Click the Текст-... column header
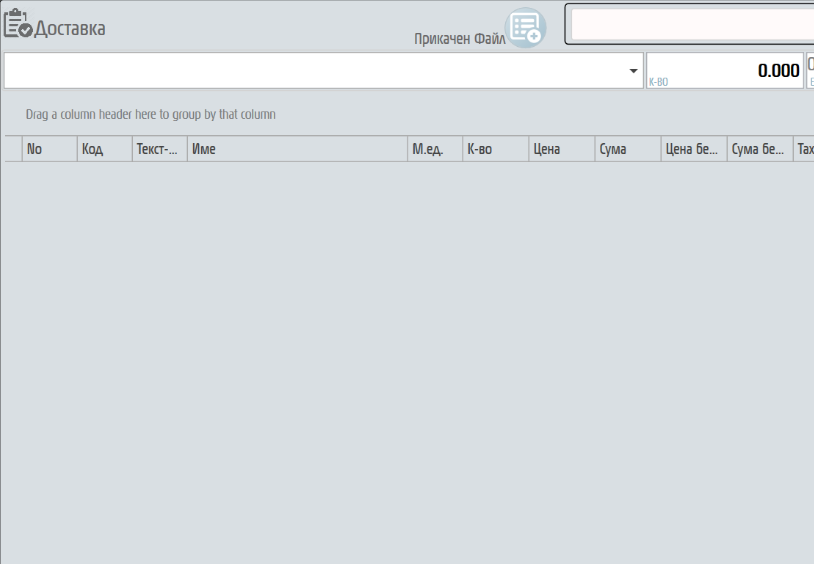 point(159,149)
